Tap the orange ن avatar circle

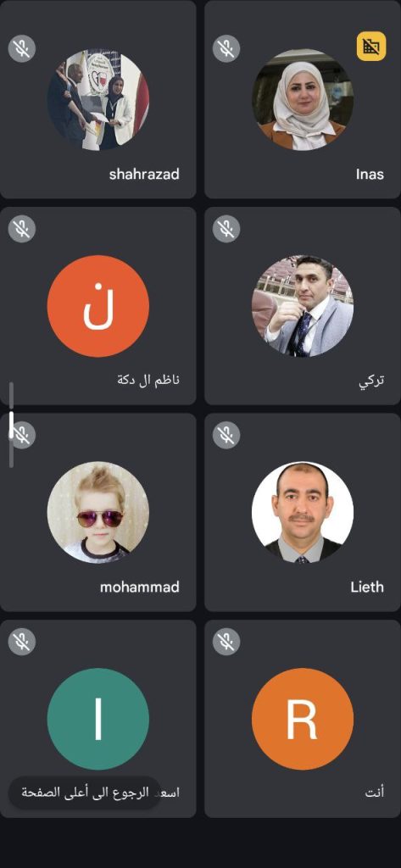(98, 306)
